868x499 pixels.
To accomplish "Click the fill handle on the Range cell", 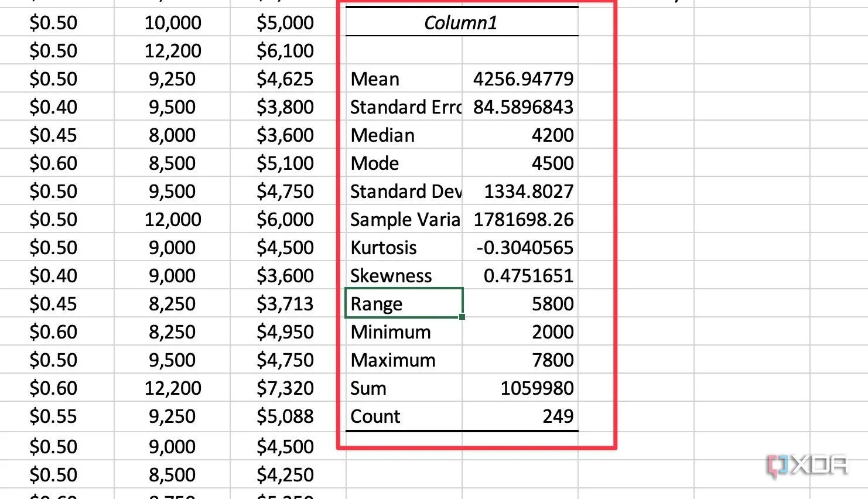I will coord(462,317).
